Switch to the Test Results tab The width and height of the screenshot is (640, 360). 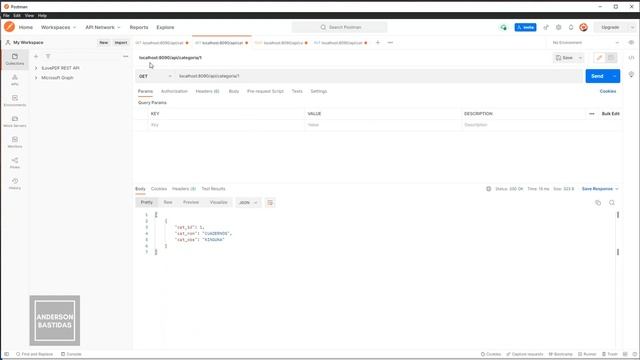[213, 189]
